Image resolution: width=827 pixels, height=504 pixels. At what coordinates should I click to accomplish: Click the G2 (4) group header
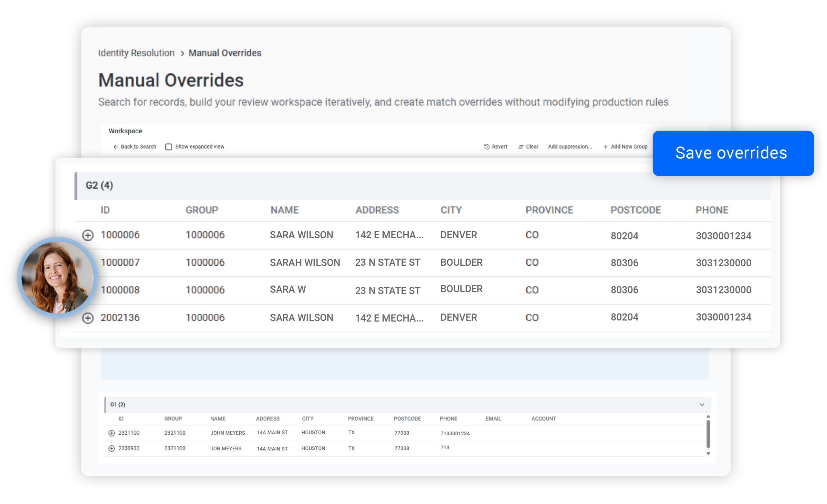pyautogui.click(x=423, y=186)
